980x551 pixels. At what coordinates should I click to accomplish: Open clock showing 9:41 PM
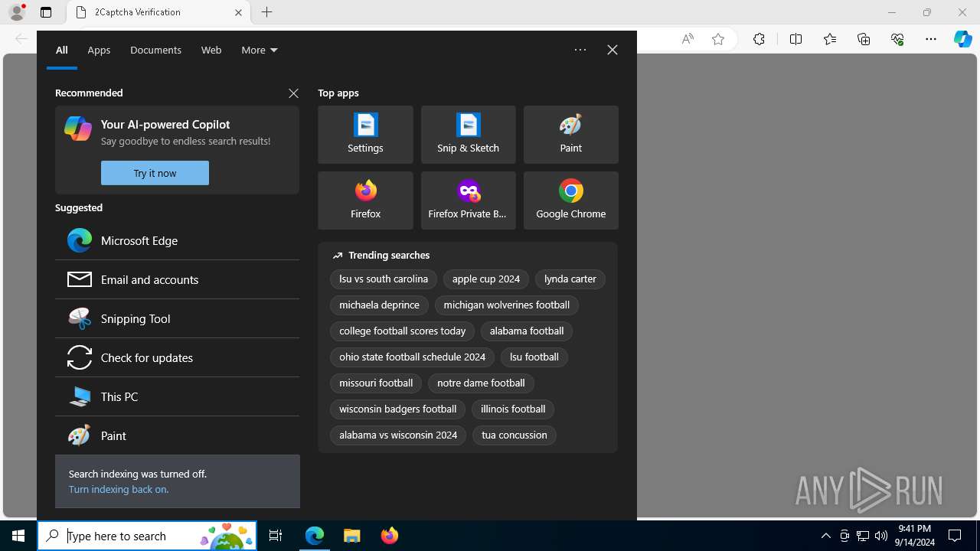[x=916, y=536]
